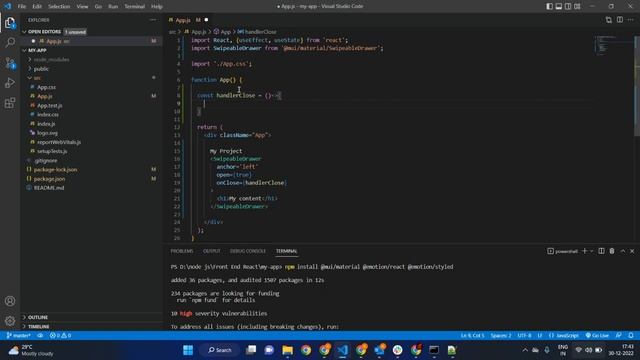Switch to the Output panel tab
This screenshot has height=360, width=640.
(x=211, y=251)
